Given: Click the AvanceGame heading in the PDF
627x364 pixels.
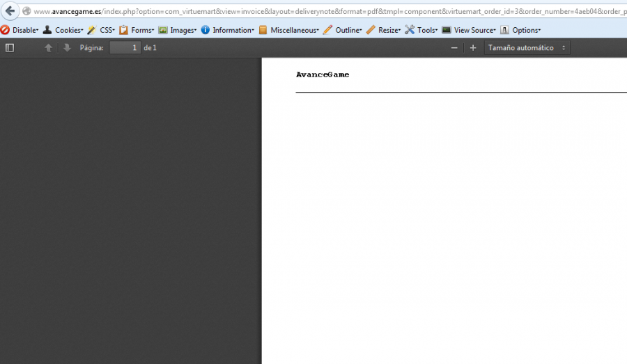Looking at the screenshot, I should tap(323, 74).
